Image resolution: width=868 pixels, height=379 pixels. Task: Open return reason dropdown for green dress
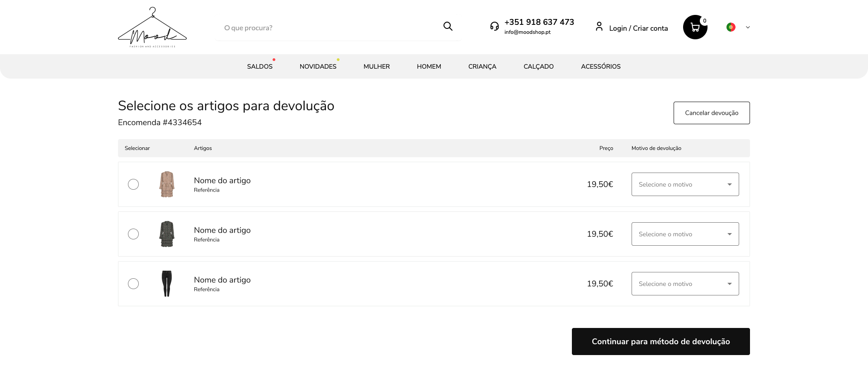pos(685,234)
